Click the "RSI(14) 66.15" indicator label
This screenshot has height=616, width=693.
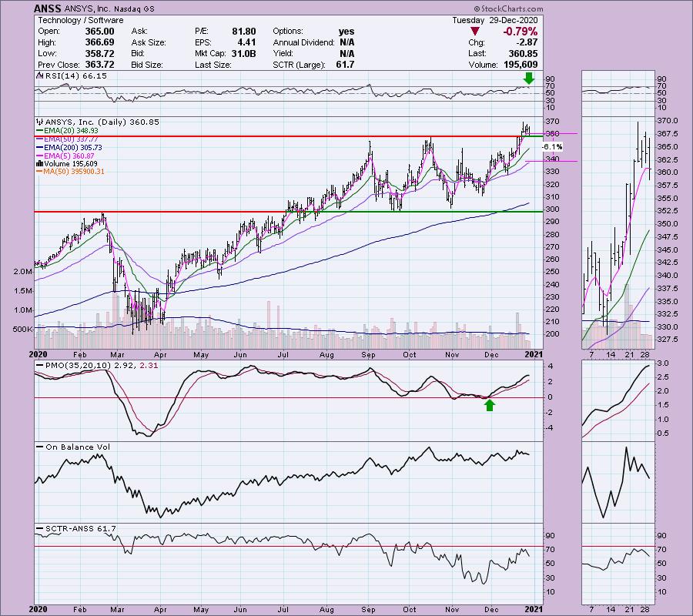(x=75, y=76)
